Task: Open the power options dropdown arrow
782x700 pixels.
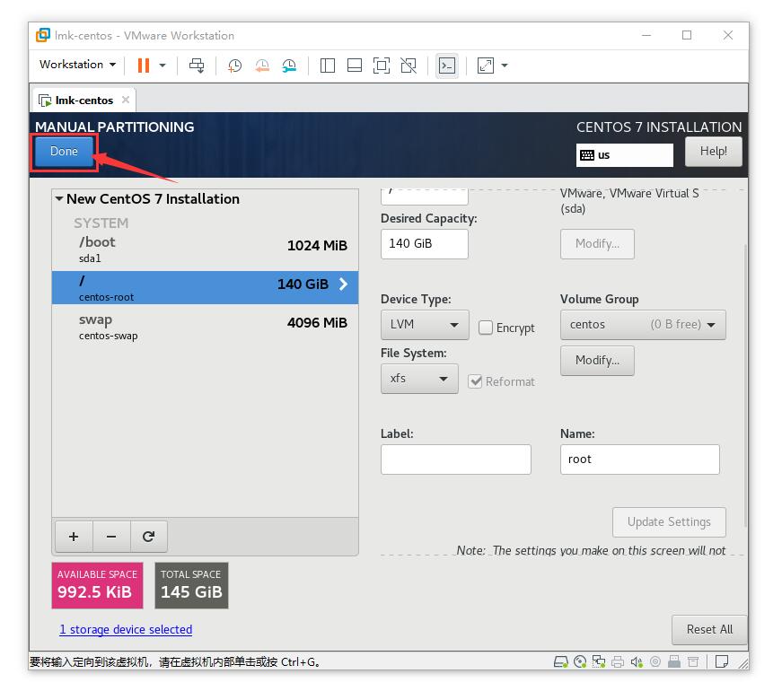Action: (x=163, y=66)
